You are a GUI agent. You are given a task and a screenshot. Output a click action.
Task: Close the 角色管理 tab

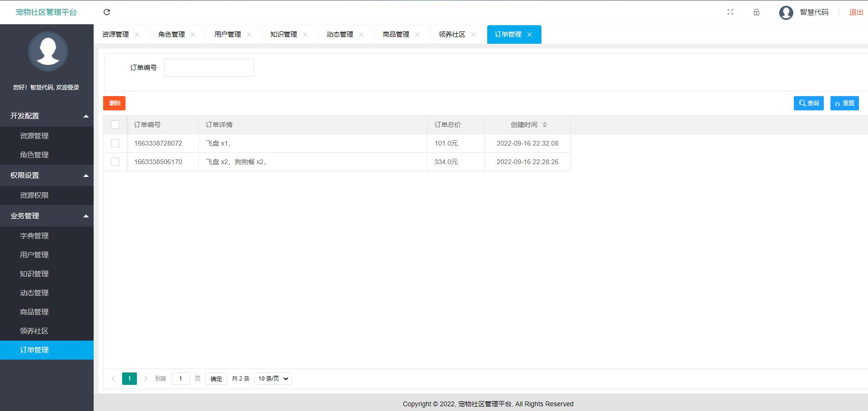(193, 34)
